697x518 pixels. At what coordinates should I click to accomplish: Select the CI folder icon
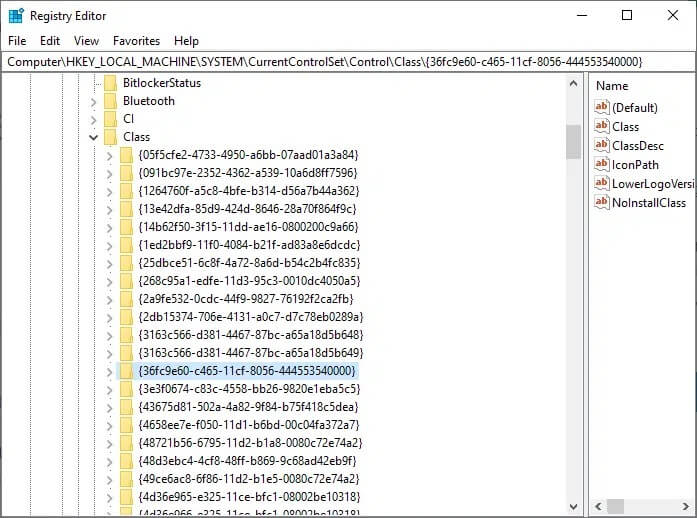pyautogui.click(x=110, y=119)
